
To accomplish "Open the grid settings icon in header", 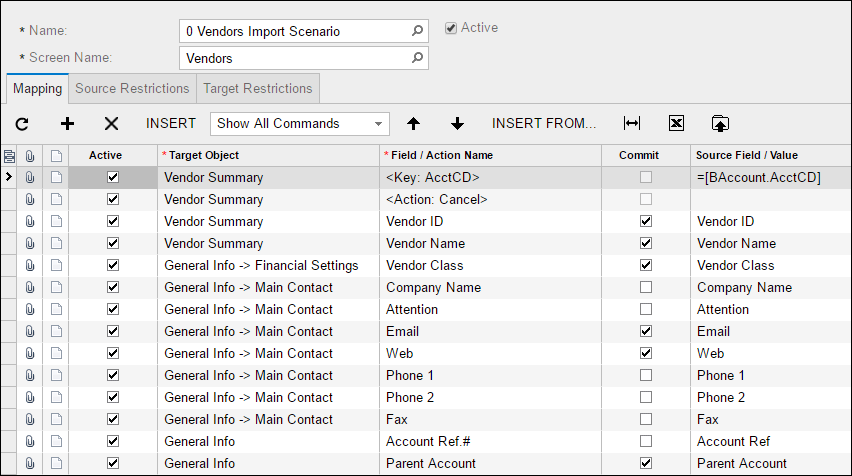I will 9,156.
